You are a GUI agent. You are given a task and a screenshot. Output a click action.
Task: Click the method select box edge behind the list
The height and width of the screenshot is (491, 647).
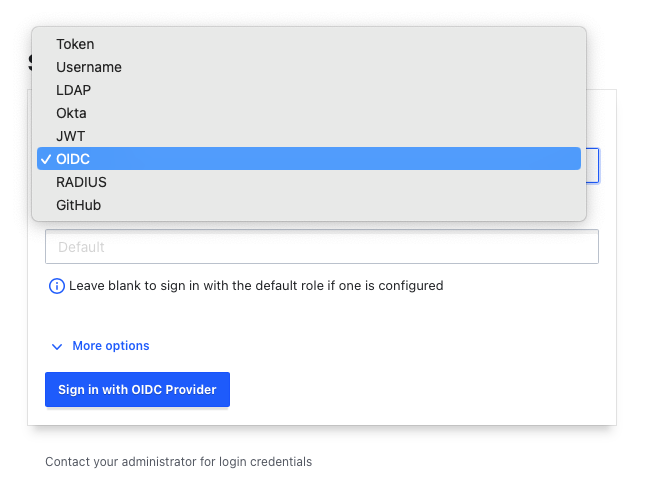[x=593, y=165]
